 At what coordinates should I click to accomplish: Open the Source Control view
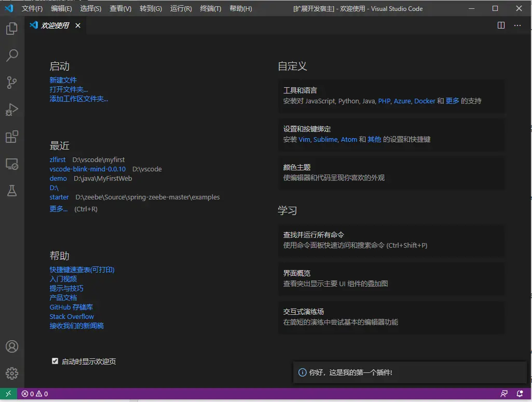[x=11, y=83]
